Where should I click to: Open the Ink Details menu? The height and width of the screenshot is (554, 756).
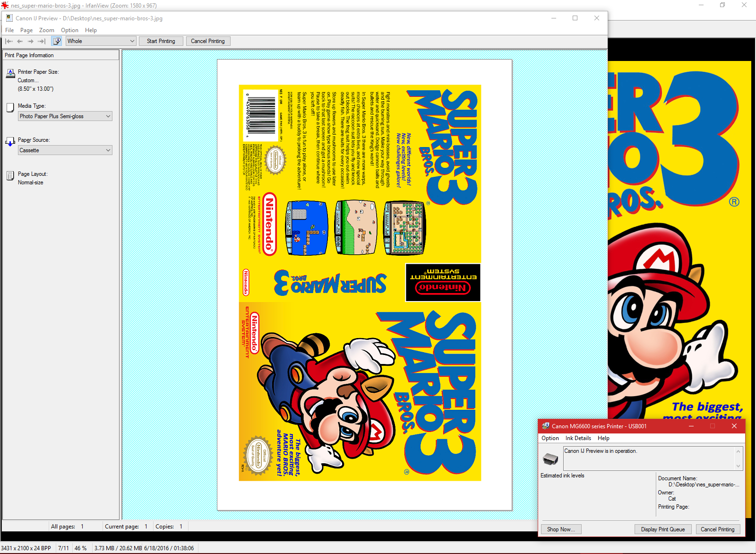coord(578,438)
